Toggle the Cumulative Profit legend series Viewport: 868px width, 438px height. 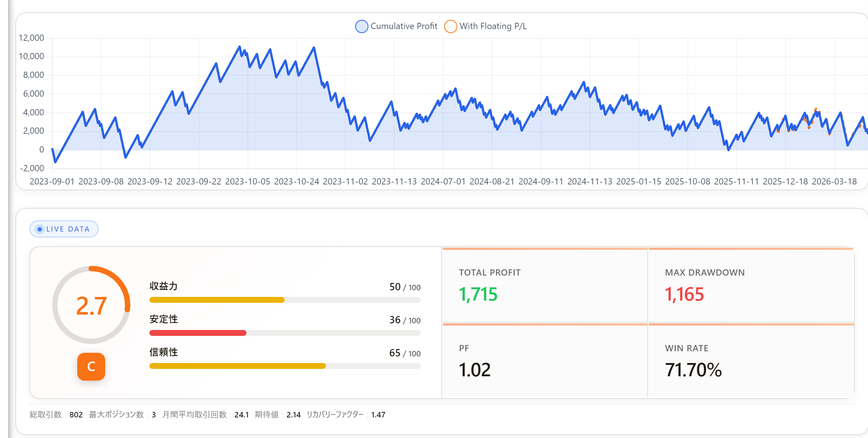click(396, 26)
